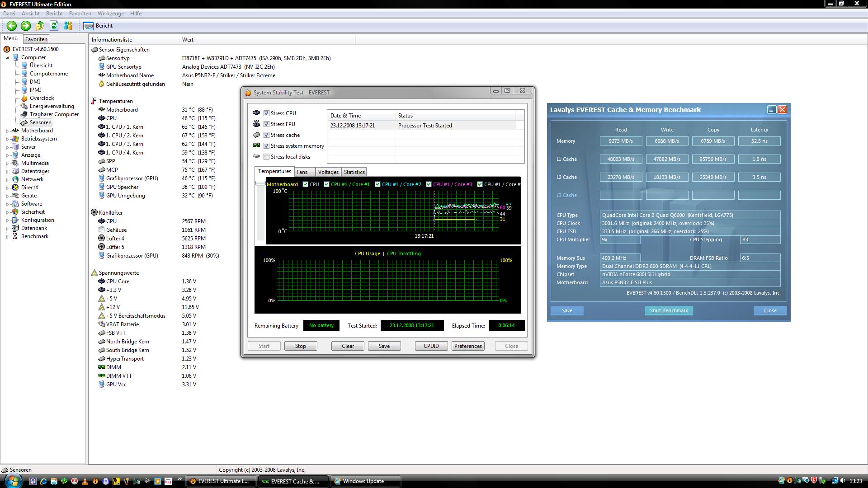Image resolution: width=868 pixels, height=488 pixels.
Task: Collapse the Computer tree node
Action: [x=8, y=58]
